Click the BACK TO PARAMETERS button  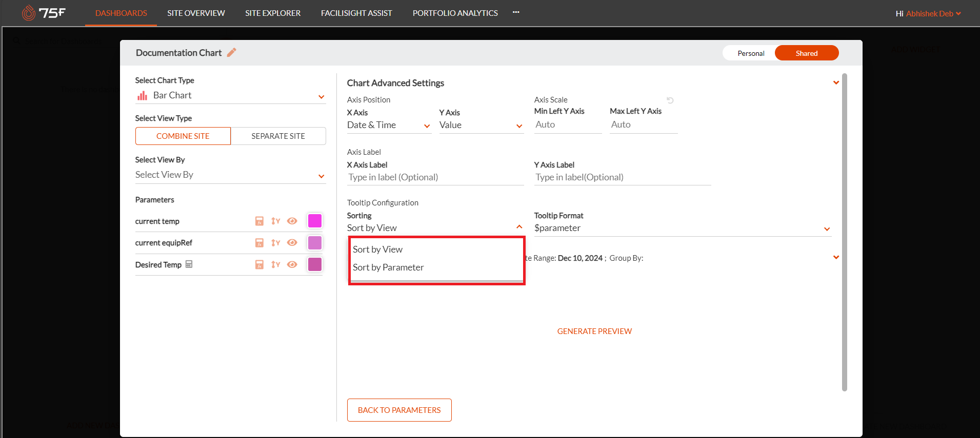click(x=399, y=410)
